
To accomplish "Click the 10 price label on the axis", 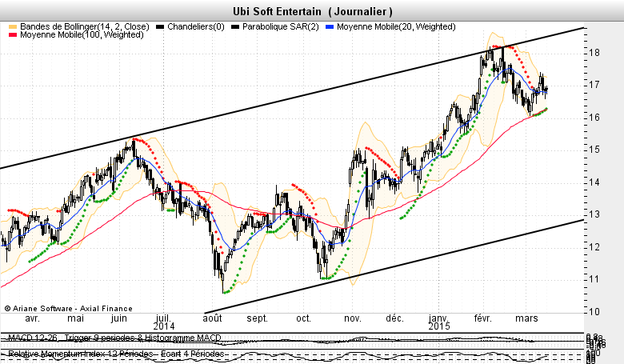I will click(x=594, y=312).
